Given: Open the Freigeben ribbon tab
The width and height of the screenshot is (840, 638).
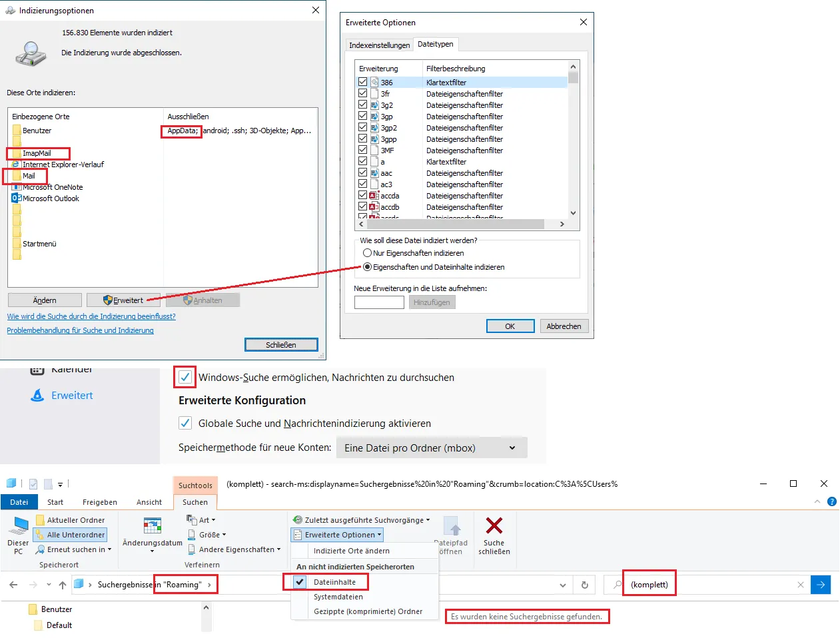Looking at the screenshot, I should [100, 502].
